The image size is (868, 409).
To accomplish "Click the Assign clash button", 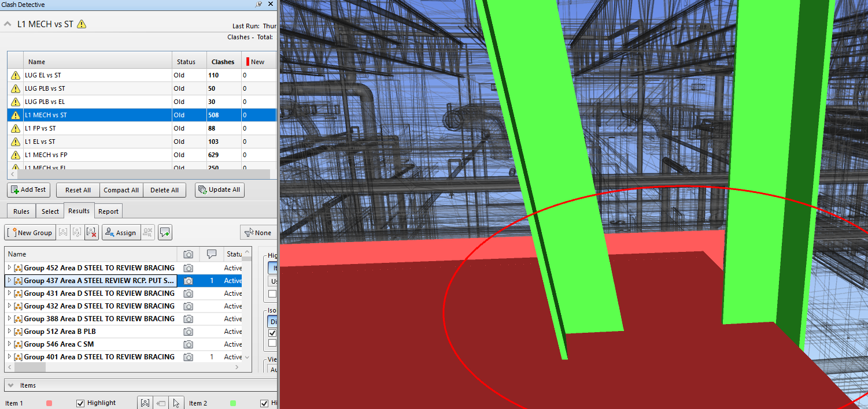I will [120, 233].
